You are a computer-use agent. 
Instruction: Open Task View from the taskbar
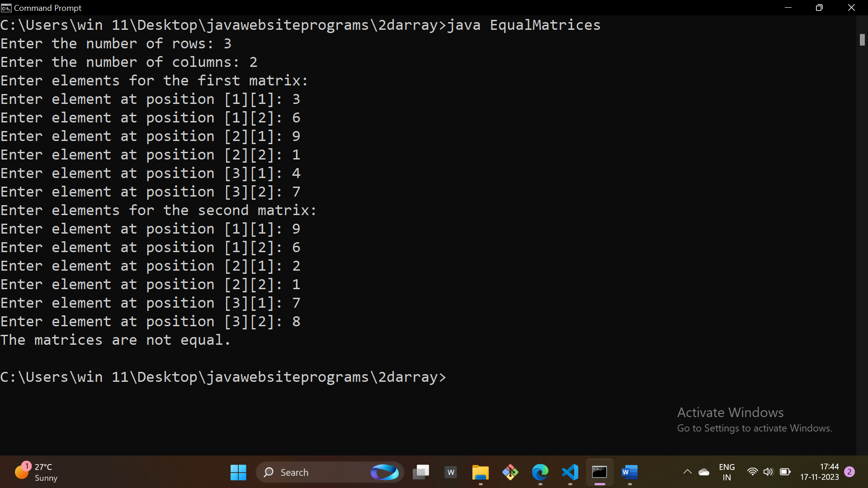click(421, 473)
